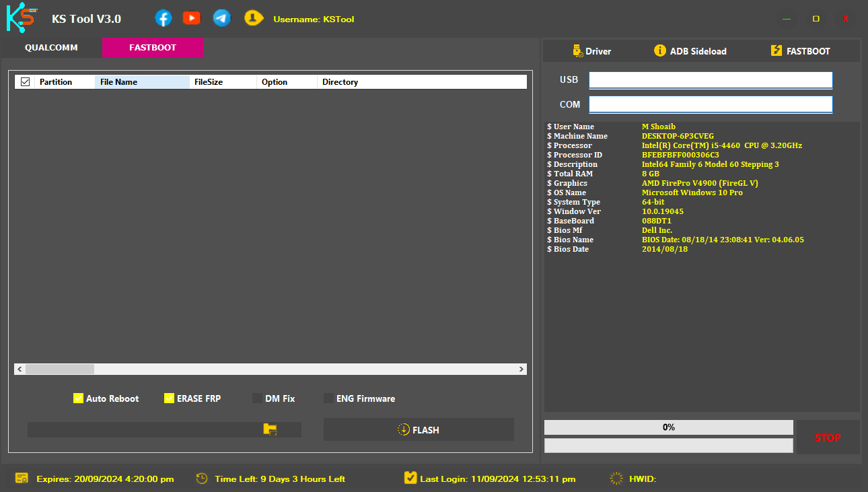The width and height of the screenshot is (868, 492).
Task: Click the Intel Core i5-4460 processor value
Action: tap(721, 145)
